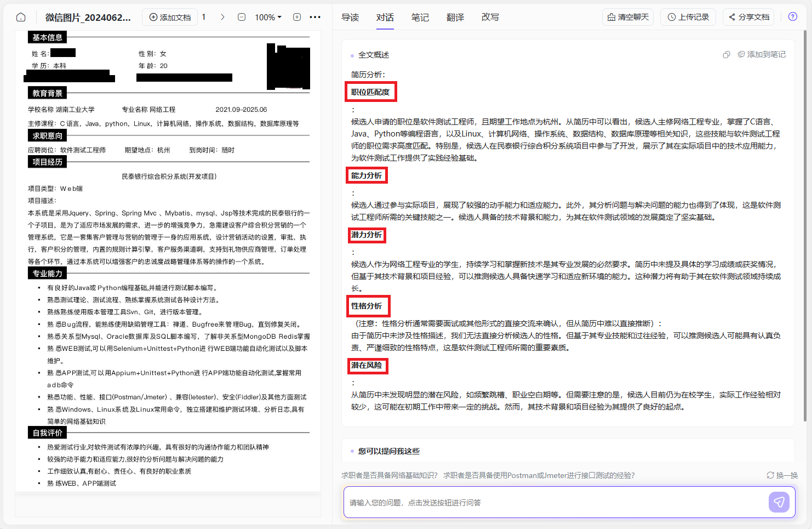Click the send message icon

(779, 502)
